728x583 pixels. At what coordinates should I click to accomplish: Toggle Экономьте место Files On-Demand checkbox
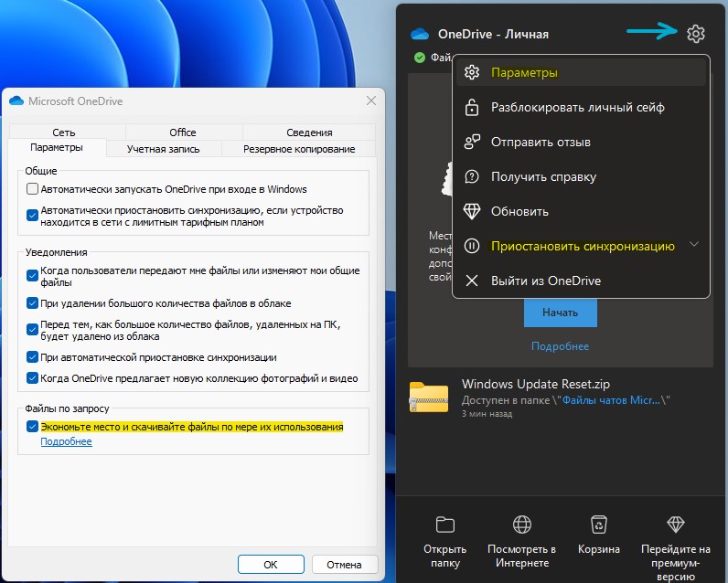click(32, 427)
